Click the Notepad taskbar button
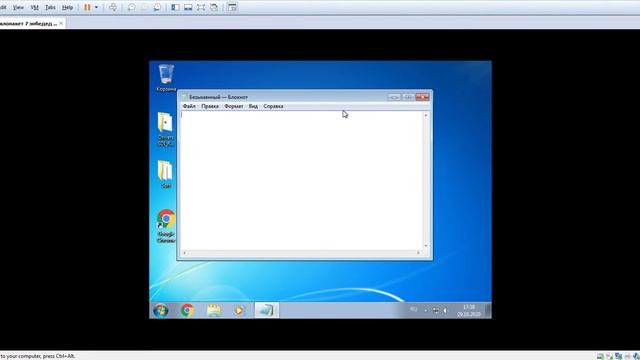This screenshot has height=360, width=640. (x=267, y=311)
